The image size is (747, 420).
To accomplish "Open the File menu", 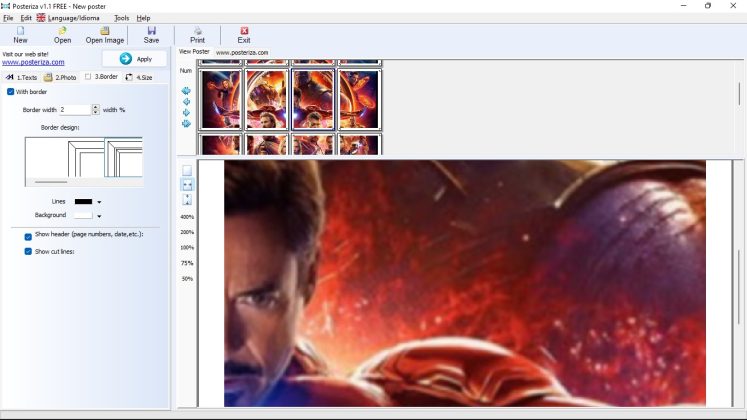I will point(8,18).
